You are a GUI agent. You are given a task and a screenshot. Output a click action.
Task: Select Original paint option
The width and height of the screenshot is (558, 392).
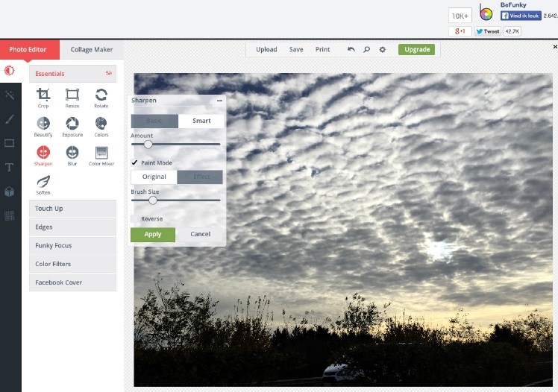pyautogui.click(x=154, y=177)
